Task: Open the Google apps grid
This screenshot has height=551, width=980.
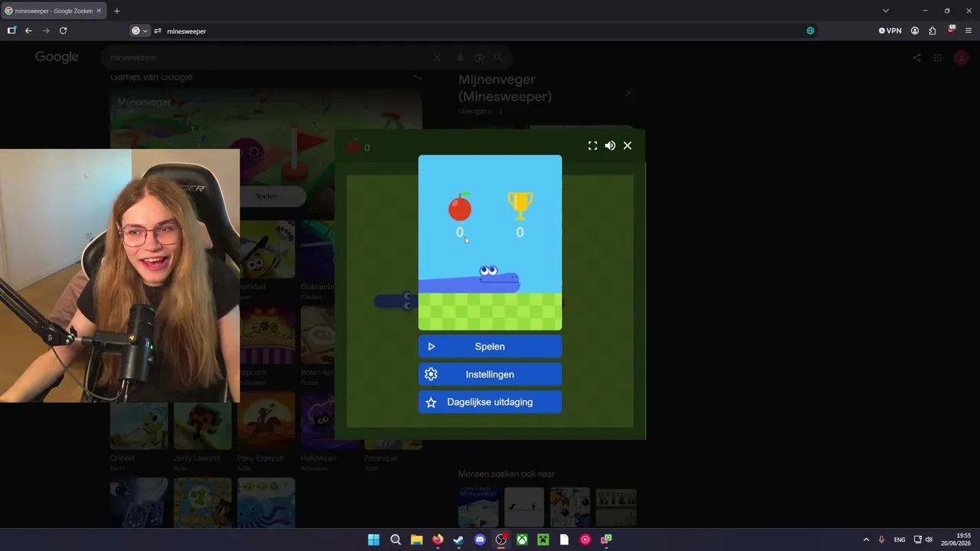Action: (x=938, y=57)
